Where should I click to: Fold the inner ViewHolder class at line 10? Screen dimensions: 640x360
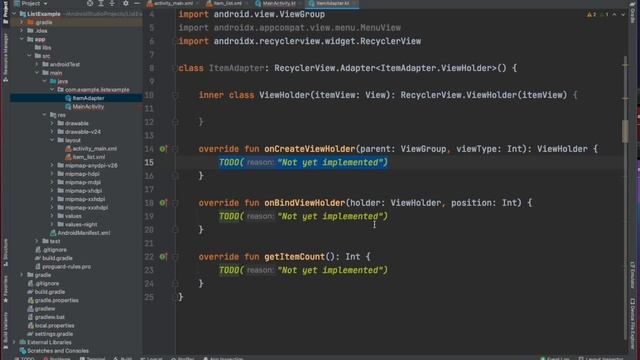click(x=175, y=95)
